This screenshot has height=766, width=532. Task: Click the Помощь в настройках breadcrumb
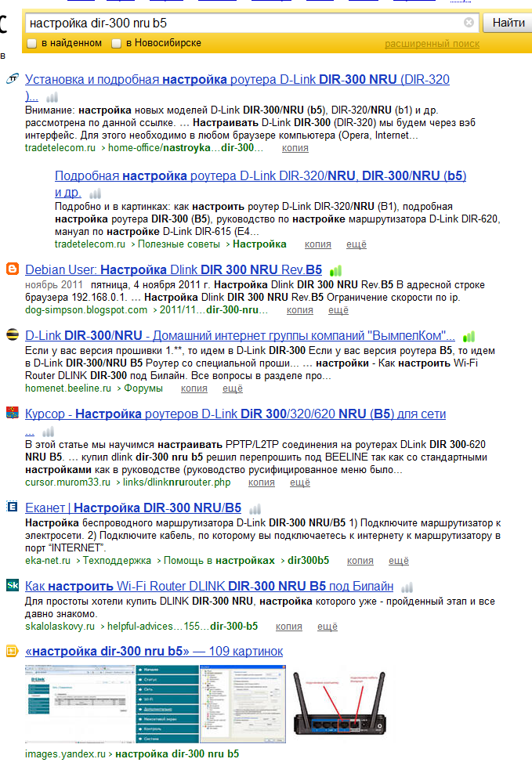pyautogui.click(x=219, y=560)
